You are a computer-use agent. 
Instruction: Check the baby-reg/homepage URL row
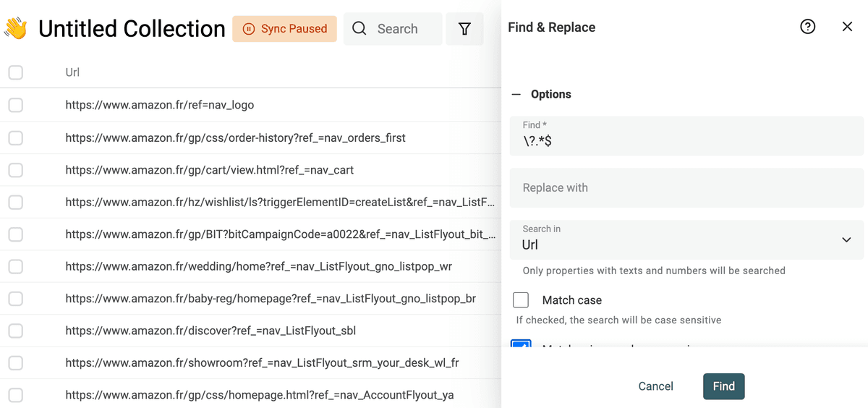[x=15, y=298]
